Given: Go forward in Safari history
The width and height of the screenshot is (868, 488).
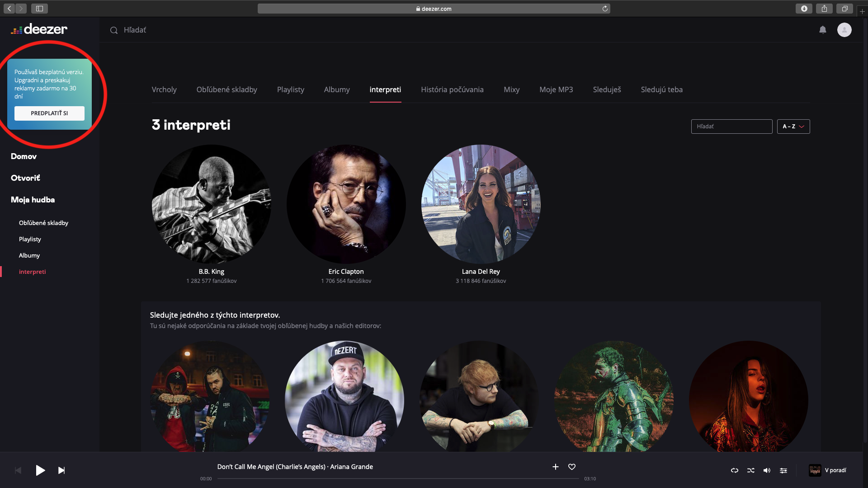Looking at the screenshot, I should (21, 9).
